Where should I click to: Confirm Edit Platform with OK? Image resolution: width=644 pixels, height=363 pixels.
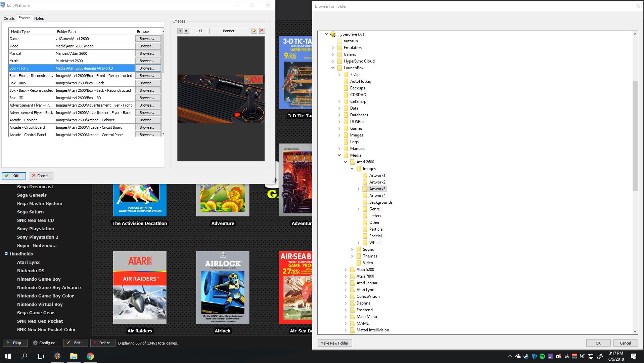pos(14,175)
